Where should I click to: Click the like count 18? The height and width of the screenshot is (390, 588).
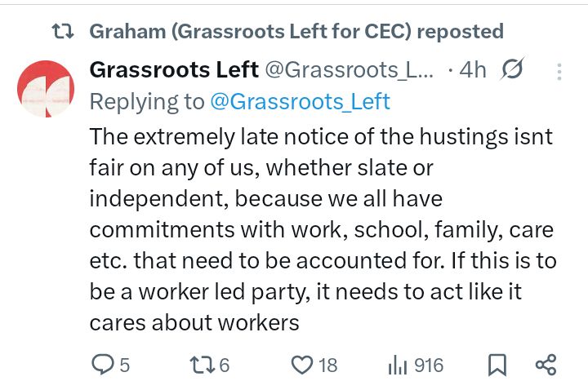coord(327,366)
